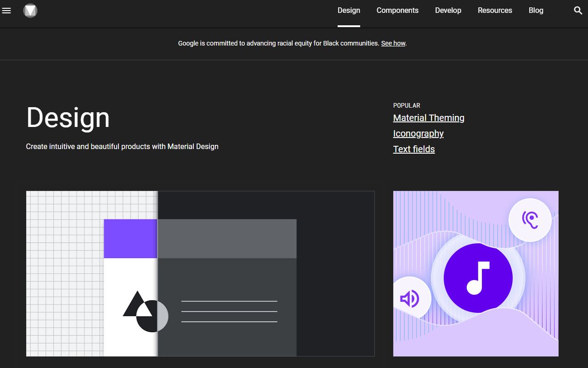Click the Material Design logo
588x368 pixels.
(30, 10)
